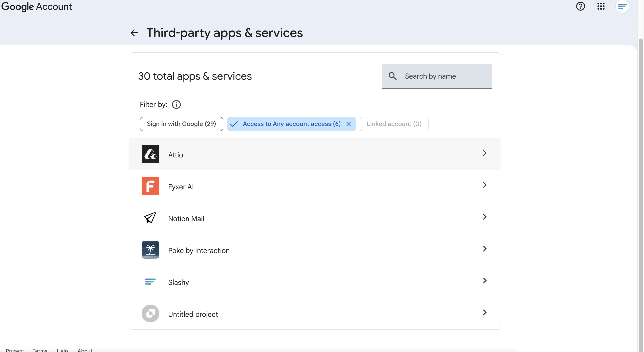Expand the Untitled project row chevron

485,312
